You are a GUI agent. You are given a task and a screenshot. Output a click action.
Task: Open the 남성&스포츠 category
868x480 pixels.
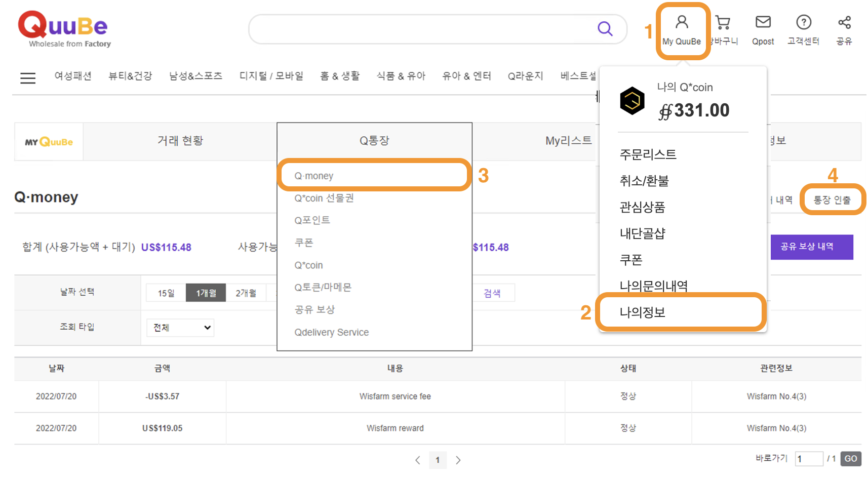195,76
